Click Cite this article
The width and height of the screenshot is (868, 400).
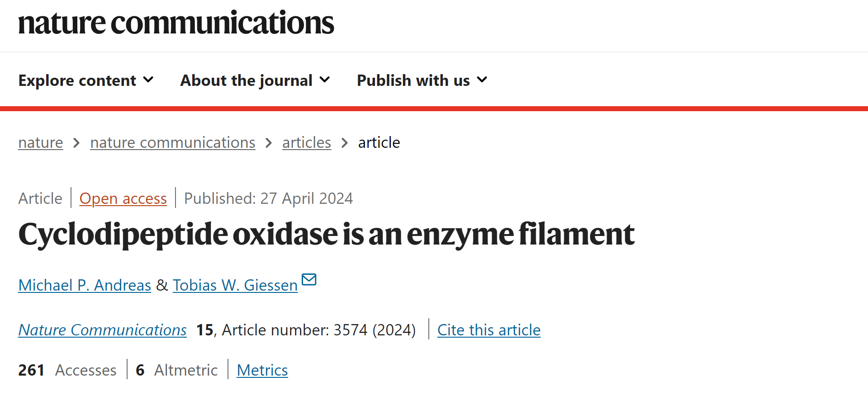point(489,330)
